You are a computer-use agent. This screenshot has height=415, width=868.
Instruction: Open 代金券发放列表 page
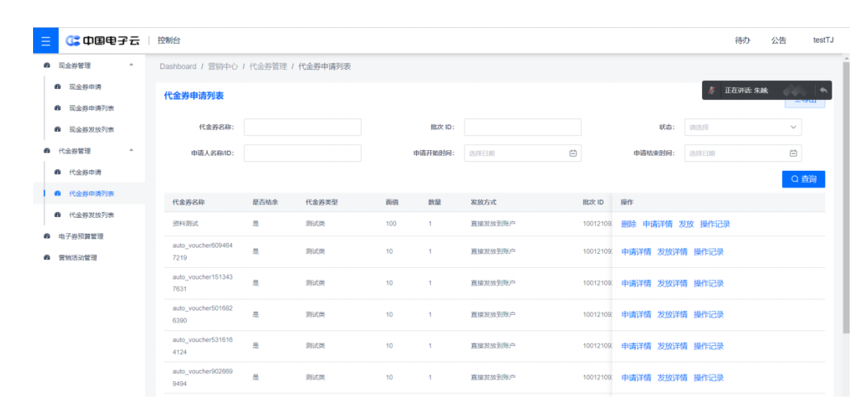[91, 214]
